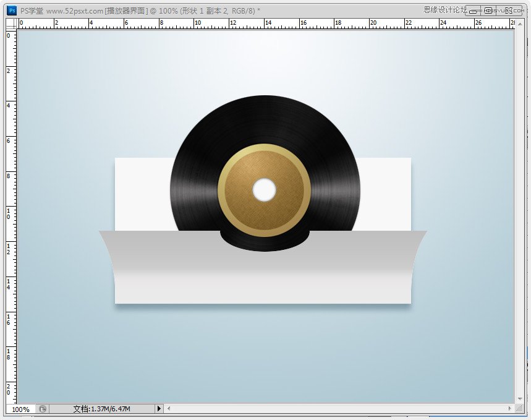The width and height of the screenshot is (531, 420).
Task: Minimize the document window
Action: click(473, 11)
